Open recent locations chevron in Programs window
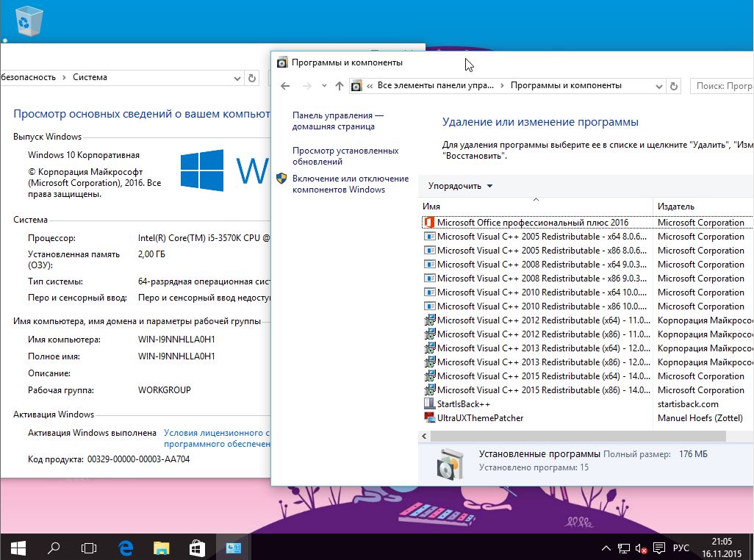This screenshot has height=560, width=754. pos(324,86)
